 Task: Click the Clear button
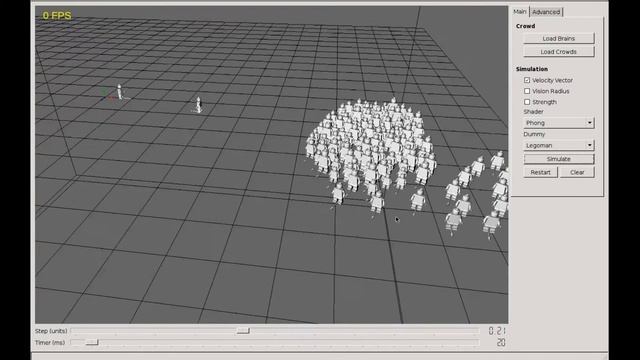coord(577,172)
